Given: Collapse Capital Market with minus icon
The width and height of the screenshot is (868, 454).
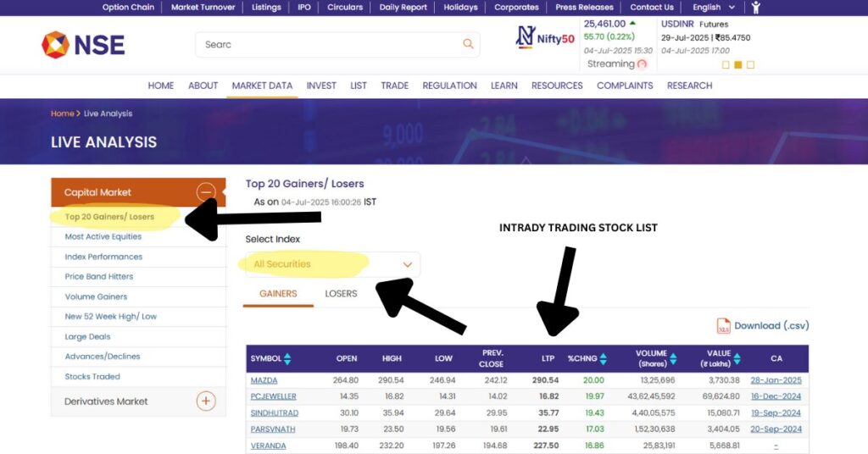Looking at the screenshot, I should click(x=206, y=192).
